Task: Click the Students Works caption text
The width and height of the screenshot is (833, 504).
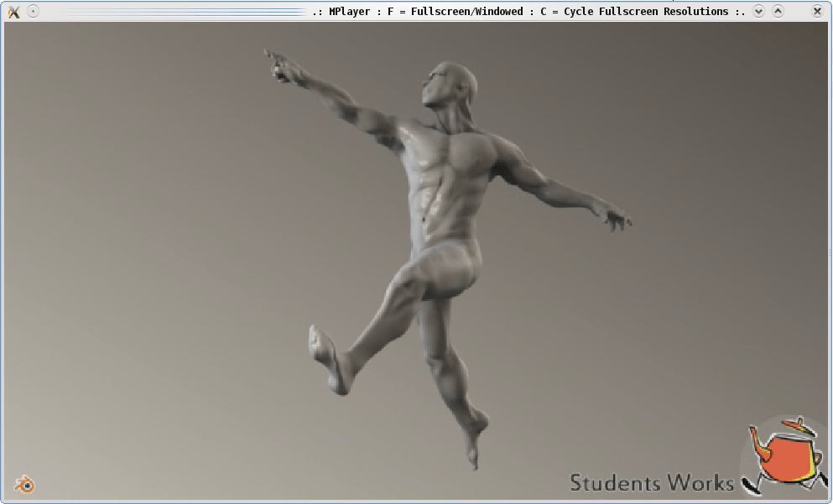Action: click(x=652, y=483)
